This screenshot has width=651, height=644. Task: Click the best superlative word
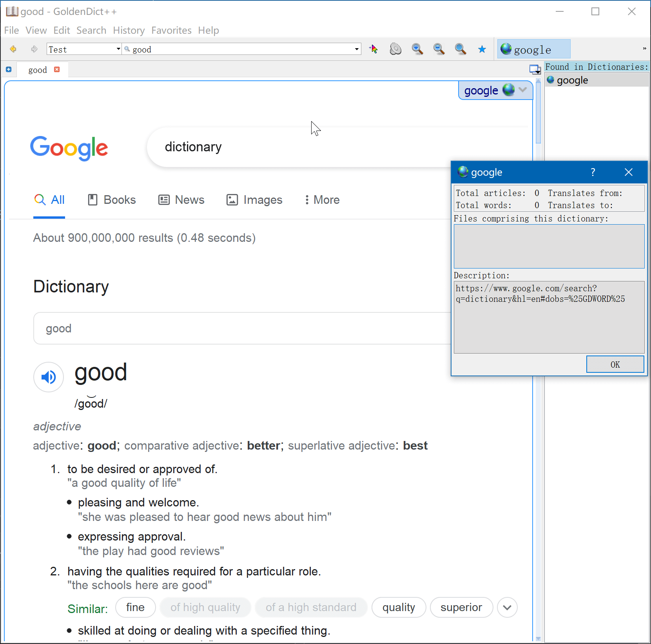[415, 446]
